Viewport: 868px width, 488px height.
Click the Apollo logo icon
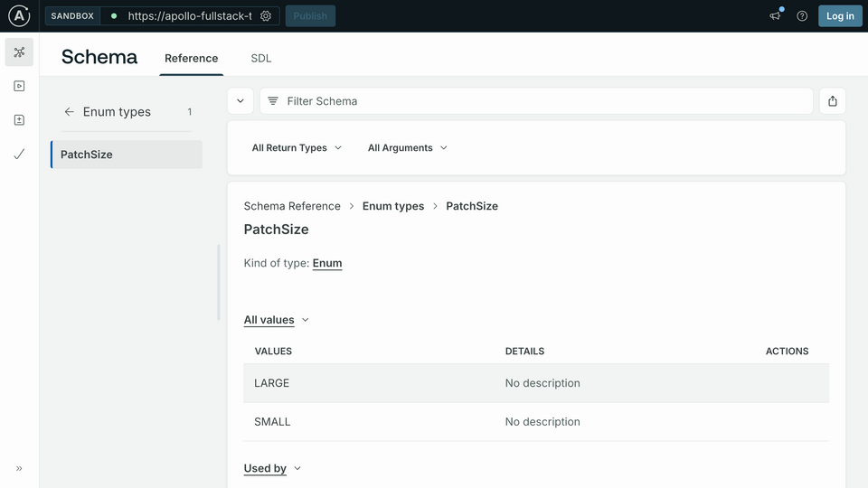click(19, 16)
